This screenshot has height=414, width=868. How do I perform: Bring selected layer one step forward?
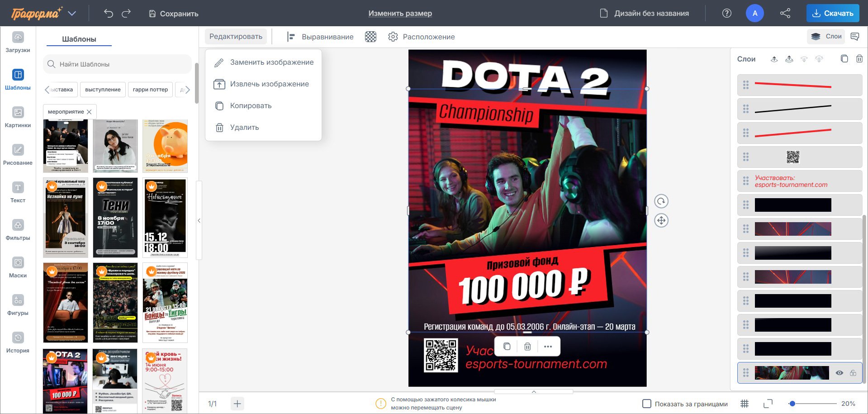point(774,59)
